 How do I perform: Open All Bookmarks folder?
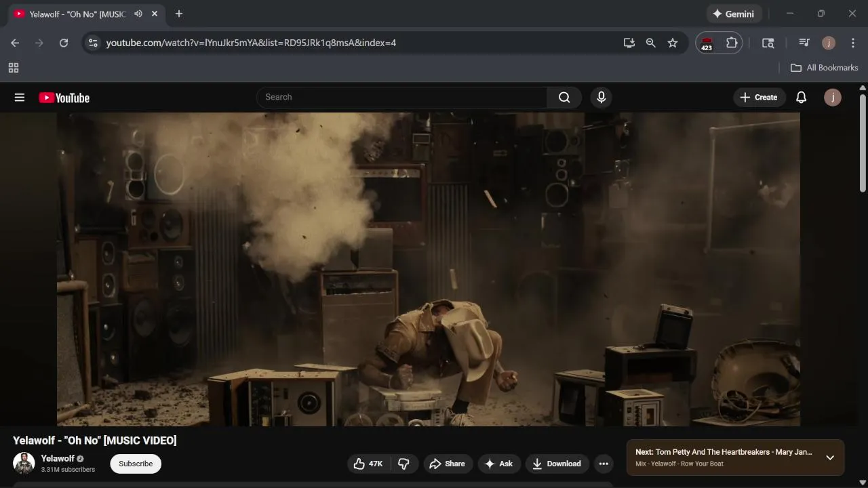click(x=825, y=68)
